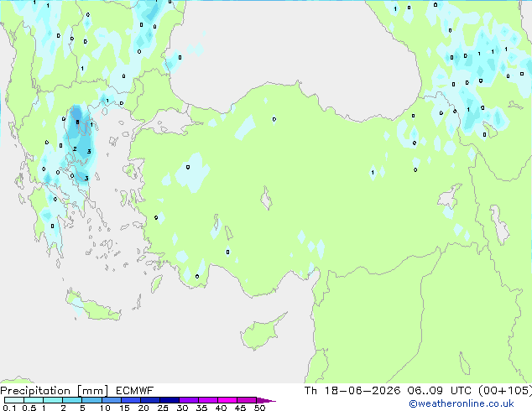This screenshot has width=532, height=411.
Task: Choose the 15–20 mm legend swatch
Action: click(x=130, y=400)
